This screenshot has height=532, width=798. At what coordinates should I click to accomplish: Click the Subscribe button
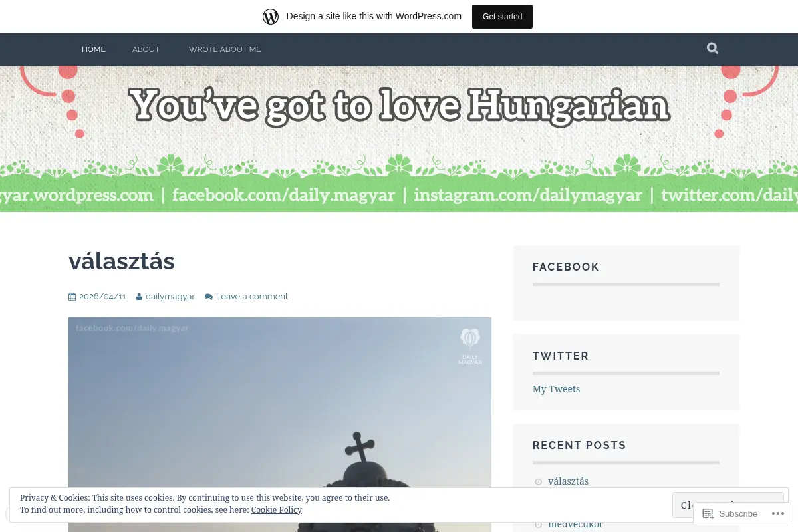730,513
